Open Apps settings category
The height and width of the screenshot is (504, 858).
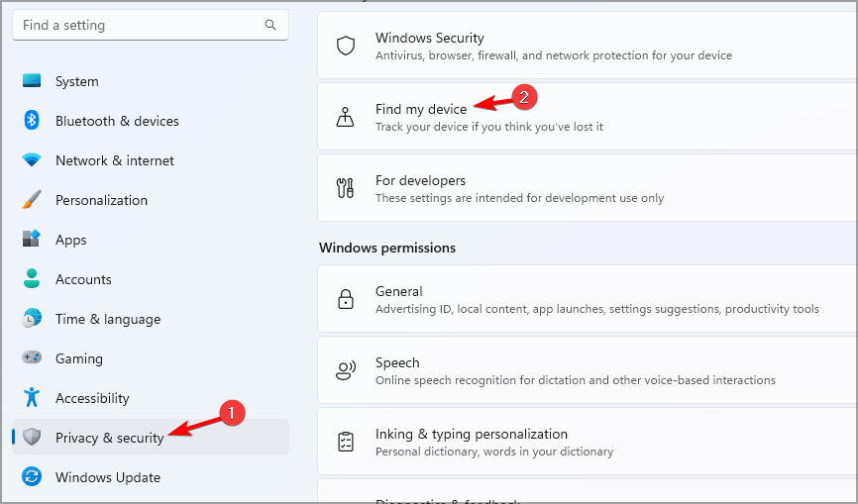(70, 240)
